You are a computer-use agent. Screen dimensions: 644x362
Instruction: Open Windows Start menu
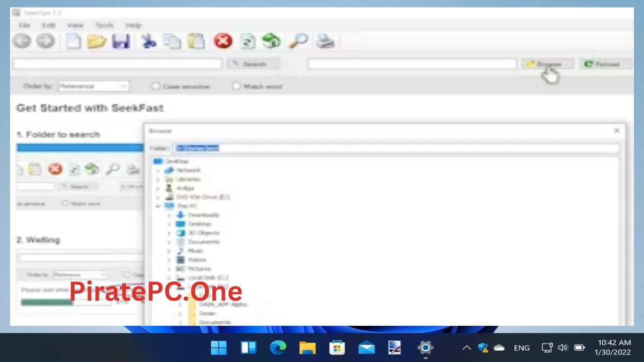(218, 347)
